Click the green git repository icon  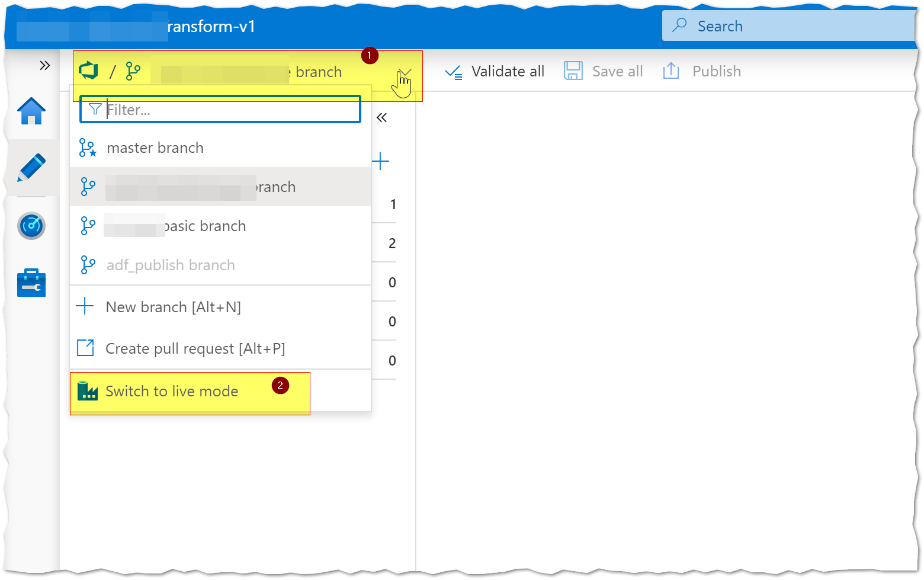pyautogui.click(x=88, y=70)
